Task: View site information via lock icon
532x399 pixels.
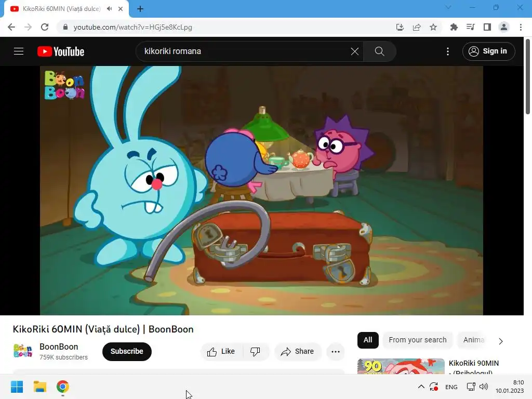Action: (x=65, y=27)
